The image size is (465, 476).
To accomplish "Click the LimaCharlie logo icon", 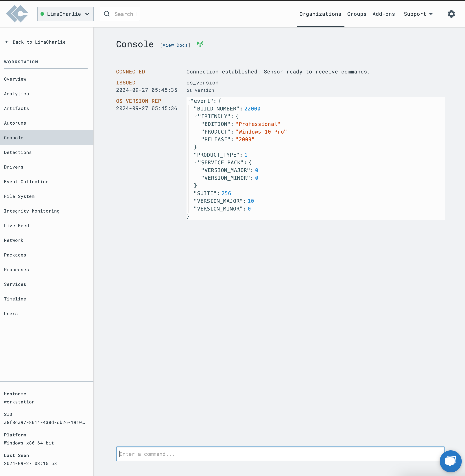I will (x=17, y=14).
